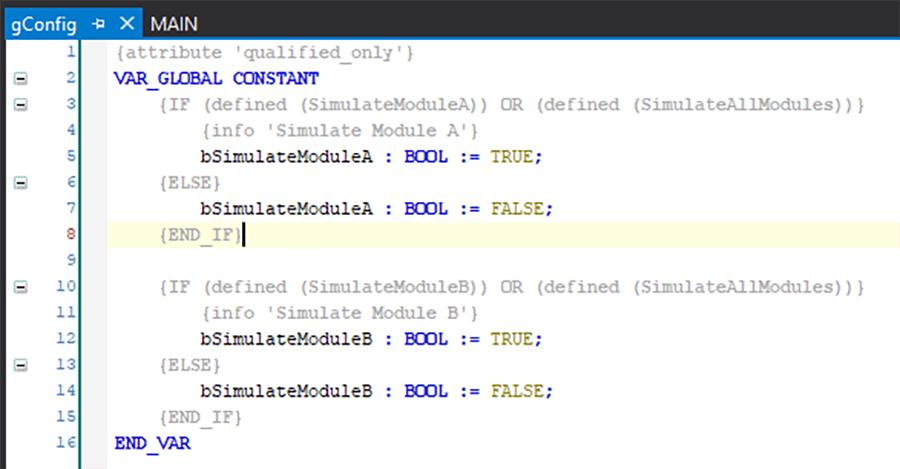Click the END_VAR keyword
Image resolution: width=900 pixels, height=469 pixels.
click(x=152, y=442)
